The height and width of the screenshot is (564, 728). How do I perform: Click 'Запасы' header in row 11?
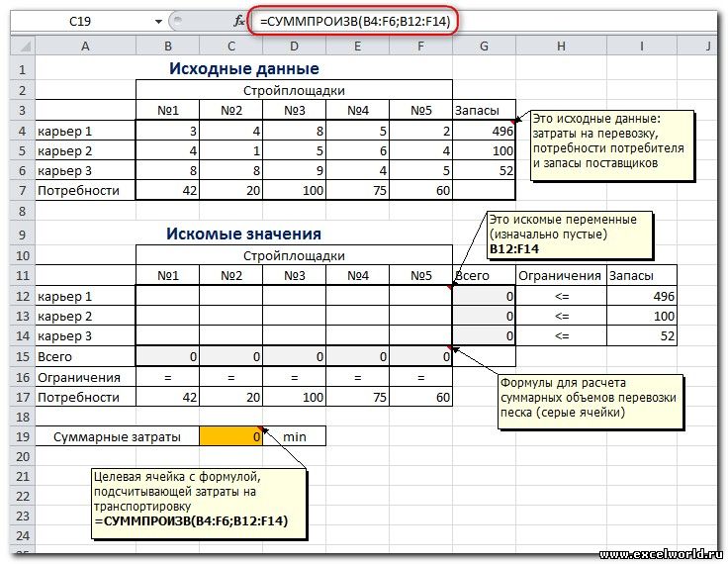(642, 275)
